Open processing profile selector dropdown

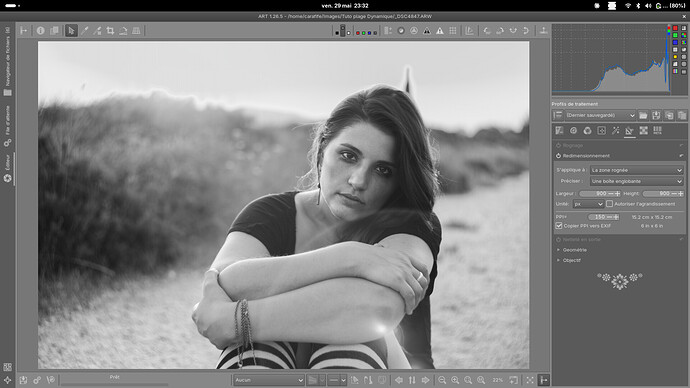tap(601, 115)
